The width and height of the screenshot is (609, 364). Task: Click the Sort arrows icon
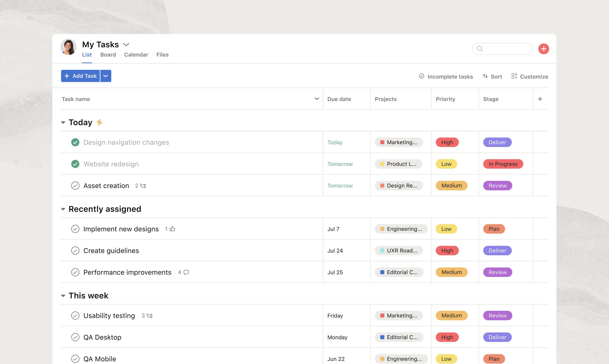(485, 76)
